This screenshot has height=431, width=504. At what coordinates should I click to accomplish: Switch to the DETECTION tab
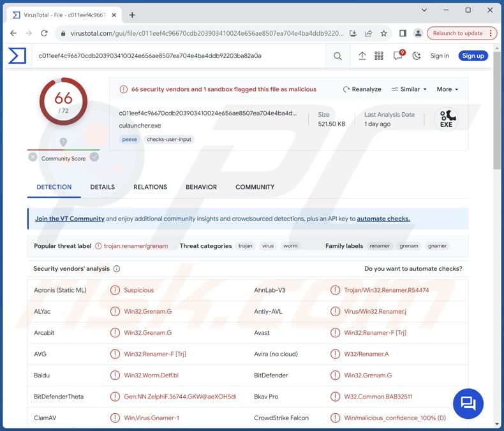tap(54, 187)
